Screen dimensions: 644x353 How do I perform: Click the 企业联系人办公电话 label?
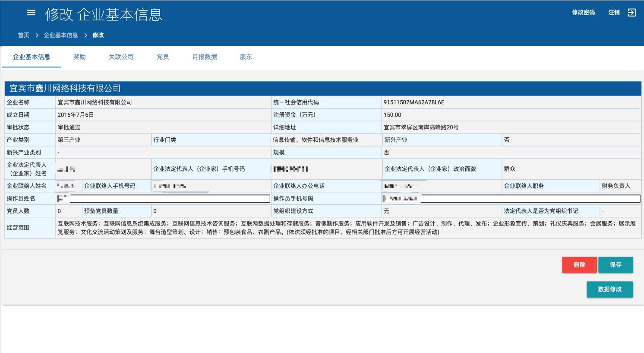[299, 186]
